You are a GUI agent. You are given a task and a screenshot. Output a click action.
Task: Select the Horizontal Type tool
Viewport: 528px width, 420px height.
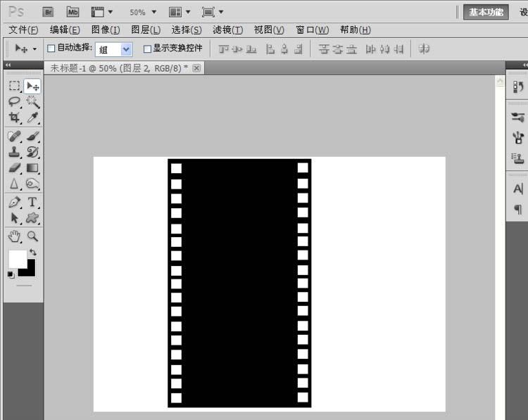coord(32,203)
